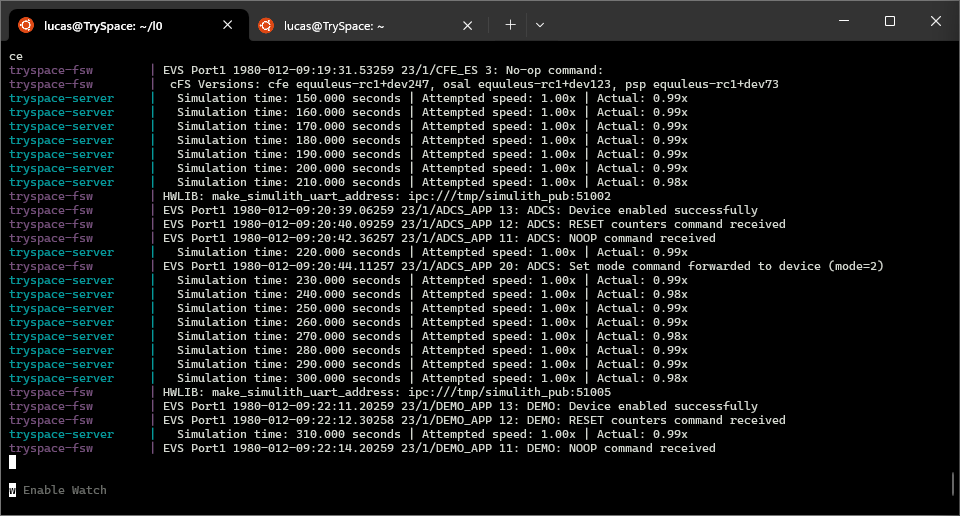Select the lucas@TrySpace: ~/l0 tab
This screenshot has width=960, height=516.
click(x=129, y=26)
